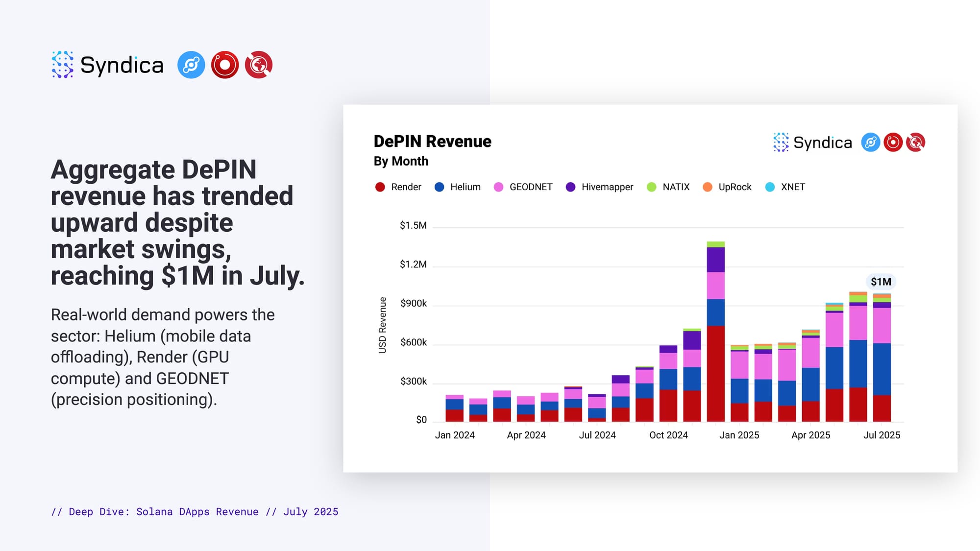The width and height of the screenshot is (980, 551).
Task: Select the GEODNET pink legend swatch
Action: [498, 187]
